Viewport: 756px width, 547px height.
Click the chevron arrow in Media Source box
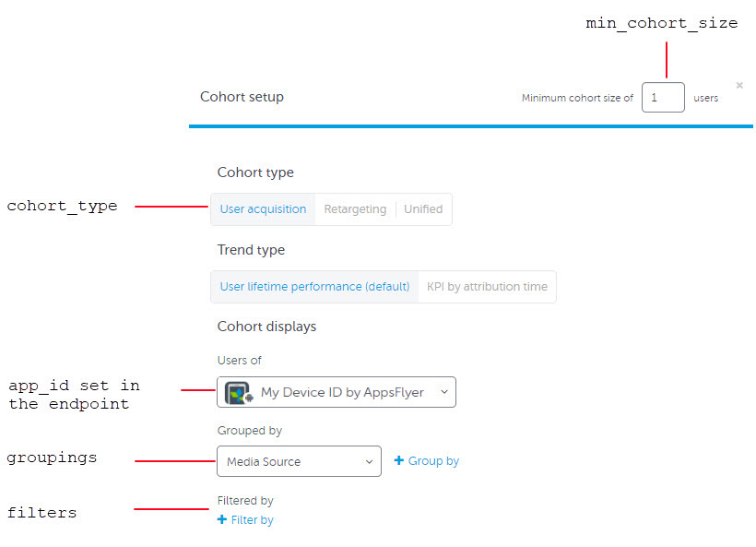coord(369,461)
